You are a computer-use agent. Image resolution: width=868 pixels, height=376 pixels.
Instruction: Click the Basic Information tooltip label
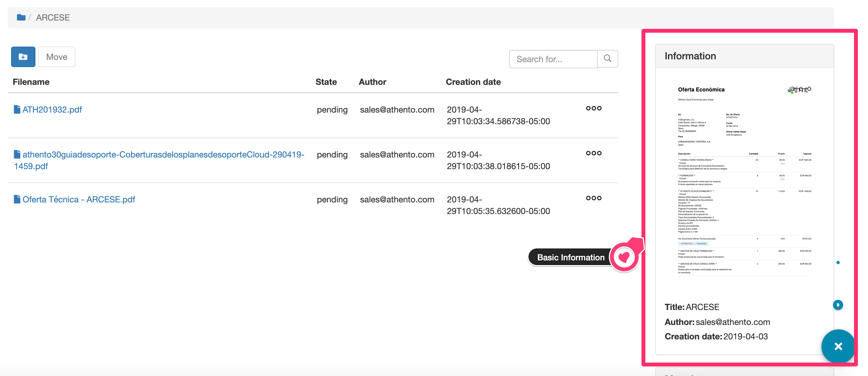coord(571,258)
